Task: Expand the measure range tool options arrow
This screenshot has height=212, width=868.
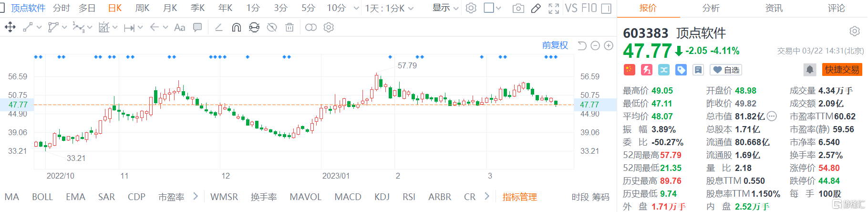Action: pyautogui.click(x=140, y=28)
